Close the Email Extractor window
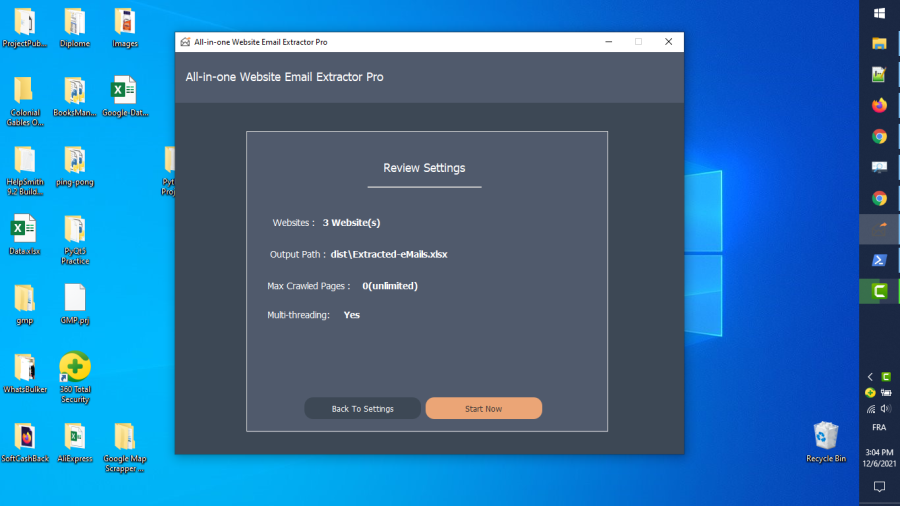 668,42
